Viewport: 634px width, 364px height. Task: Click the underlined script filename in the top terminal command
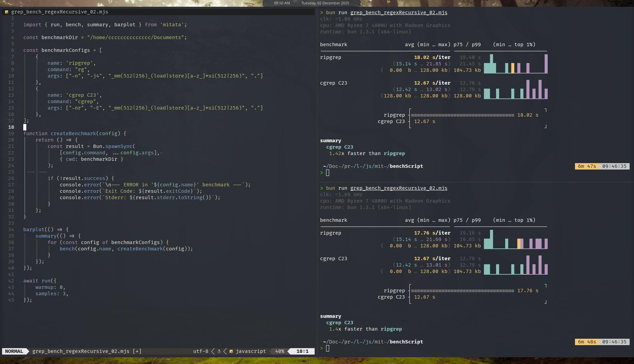pyautogui.click(x=399, y=12)
